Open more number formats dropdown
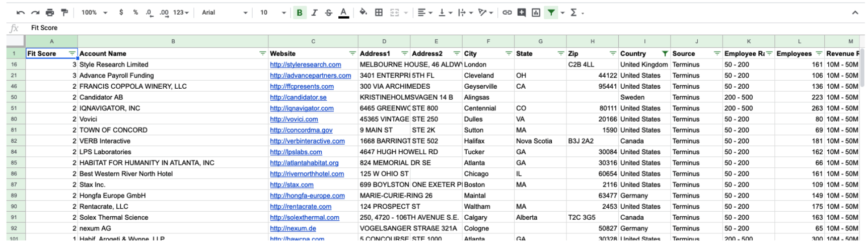Viewport: 868px width, 246px height. 181,13
